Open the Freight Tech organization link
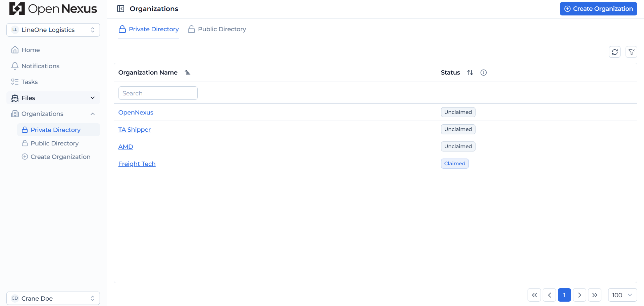Viewport: 644px width, 306px height. [x=137, y=164]
